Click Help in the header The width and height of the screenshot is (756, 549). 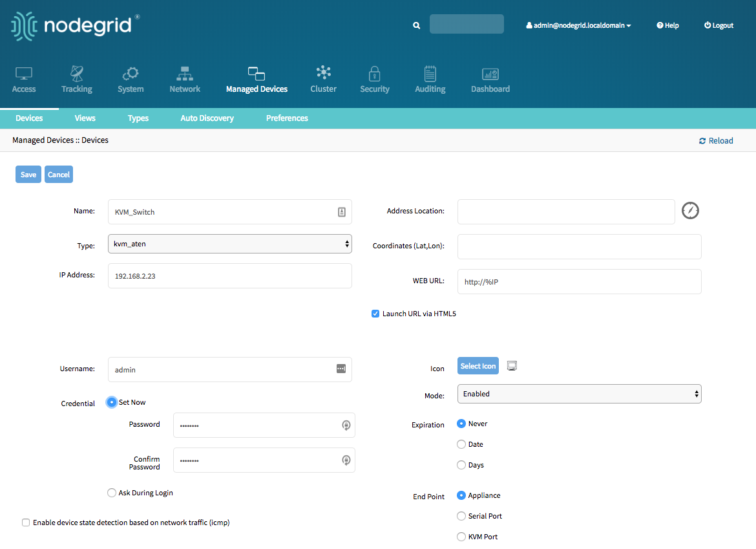(667, 26)
